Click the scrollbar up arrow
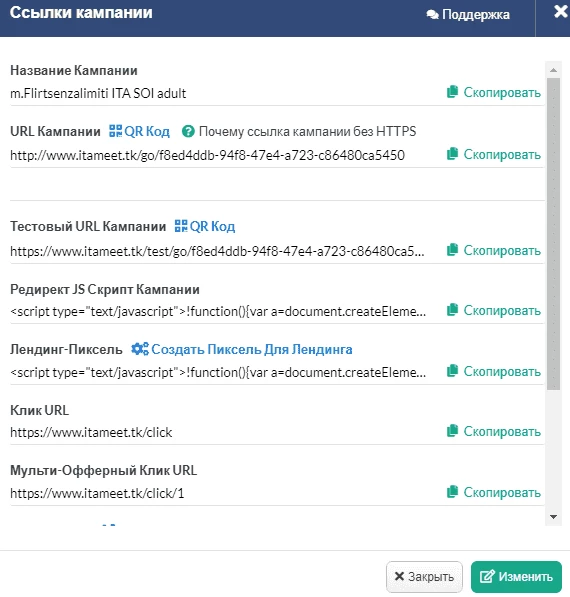Screen dimensions: 570x597 (x=554, y=70)
